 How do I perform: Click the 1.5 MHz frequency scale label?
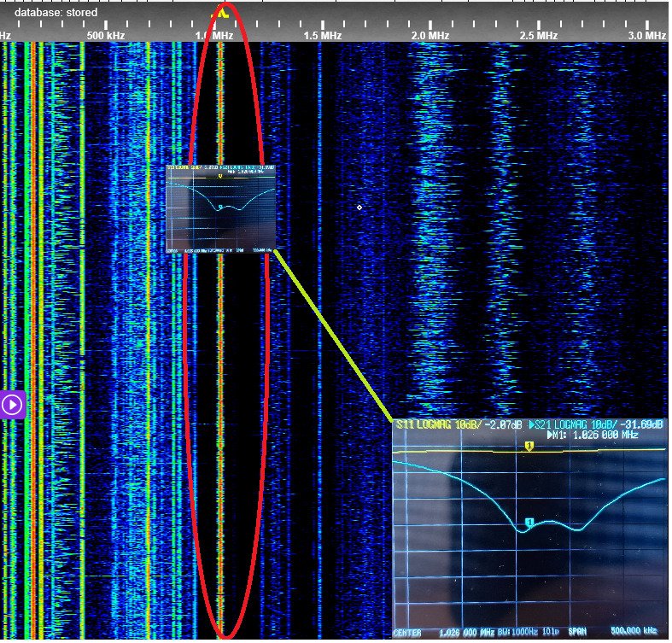322,36
